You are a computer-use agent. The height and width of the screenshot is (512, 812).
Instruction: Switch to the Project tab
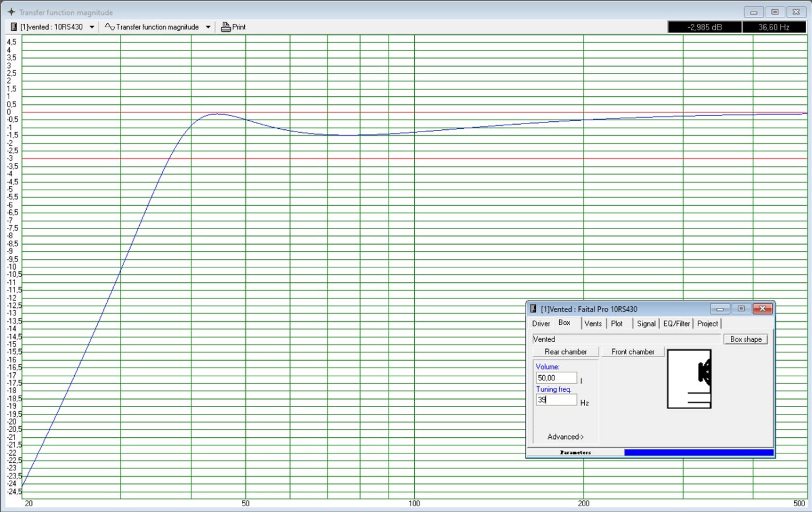707,324
